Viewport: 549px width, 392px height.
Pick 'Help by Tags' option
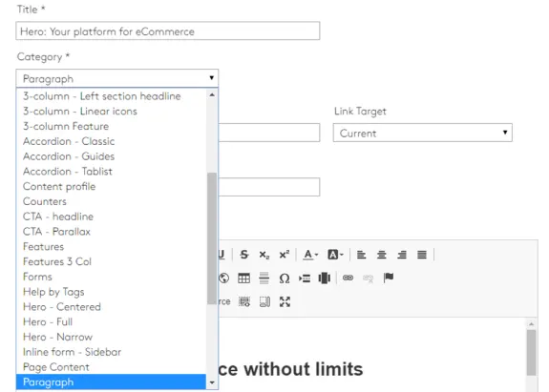point(112,292)
